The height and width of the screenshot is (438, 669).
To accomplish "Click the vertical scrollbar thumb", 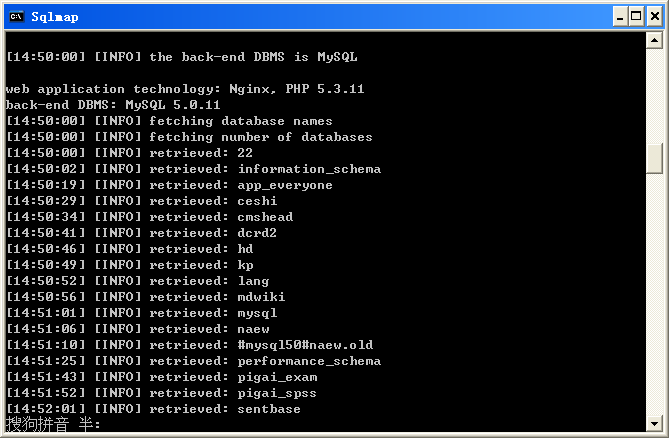I will (x=654, y=159).
